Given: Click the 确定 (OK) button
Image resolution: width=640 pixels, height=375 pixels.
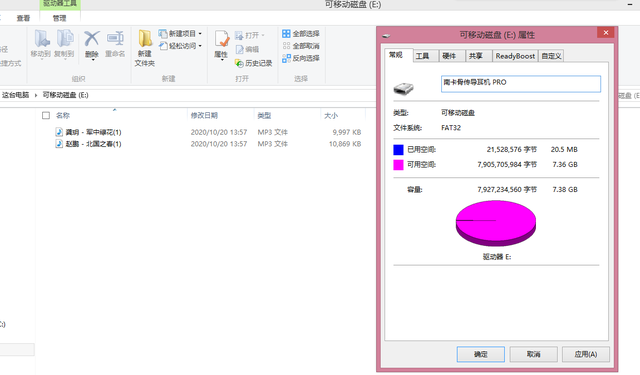Looking at the screenshot, I should 480,354.
